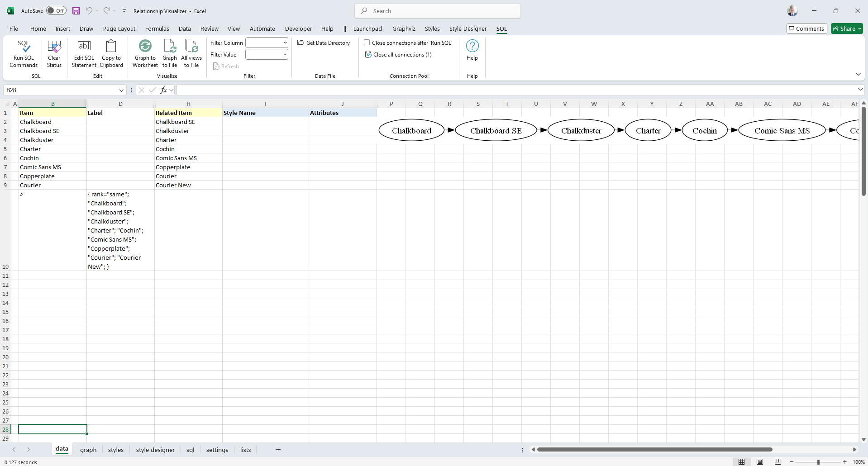
Task: Click the Clear Status icon
Action: point(54,54)
